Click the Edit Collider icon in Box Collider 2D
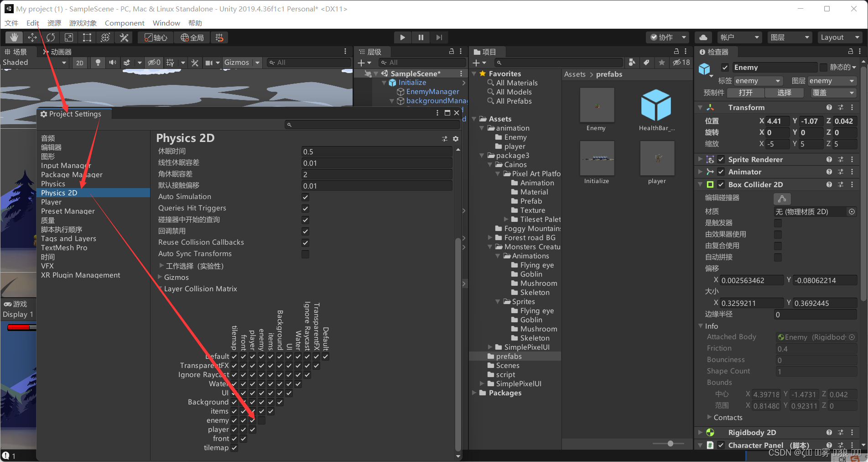Image resolution: width=868 pixels, height=462 pixels. pos(782,199)
